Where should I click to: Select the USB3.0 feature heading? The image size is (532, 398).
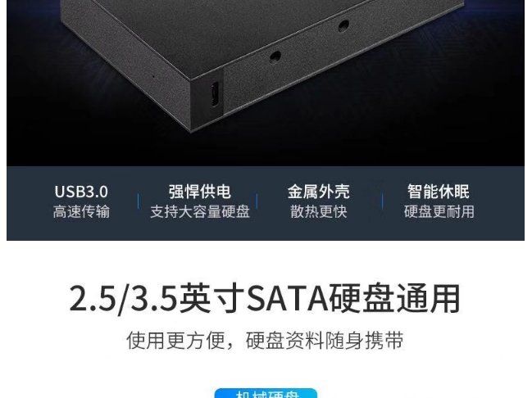81,192
